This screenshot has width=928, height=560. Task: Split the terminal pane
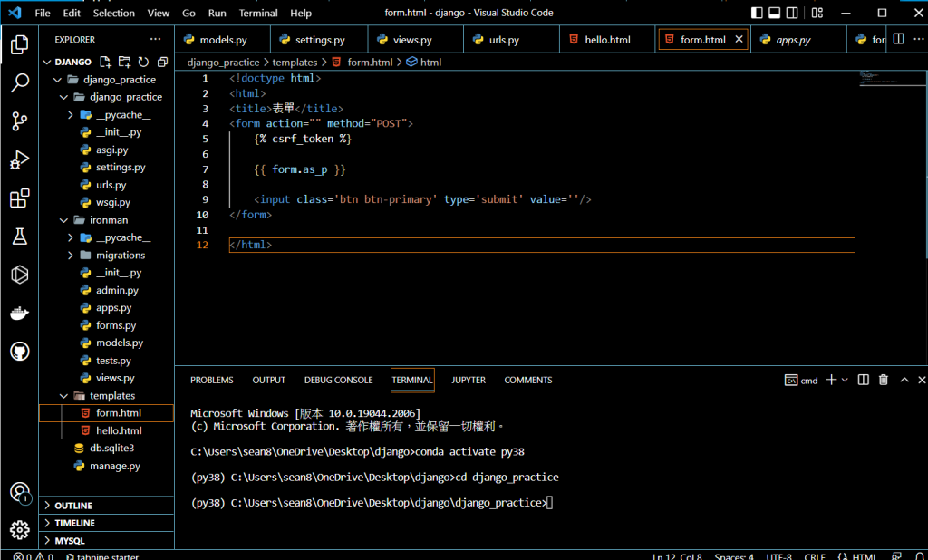864,380
